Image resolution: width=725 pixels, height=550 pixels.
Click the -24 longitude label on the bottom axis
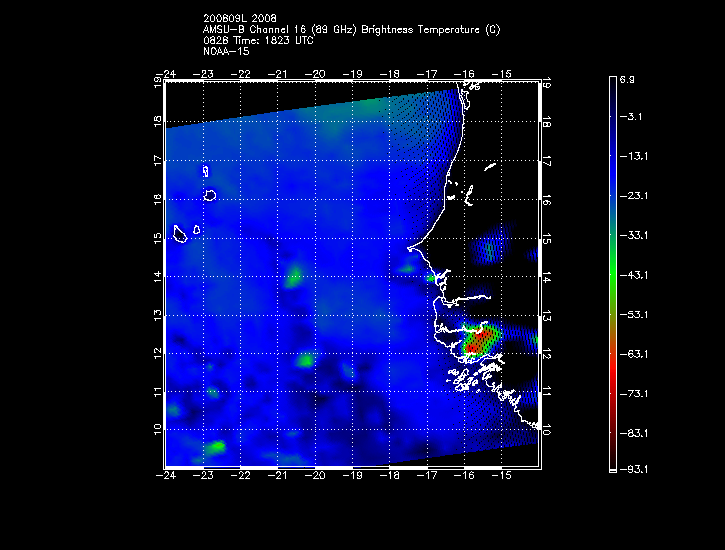[x=166, y=476]
